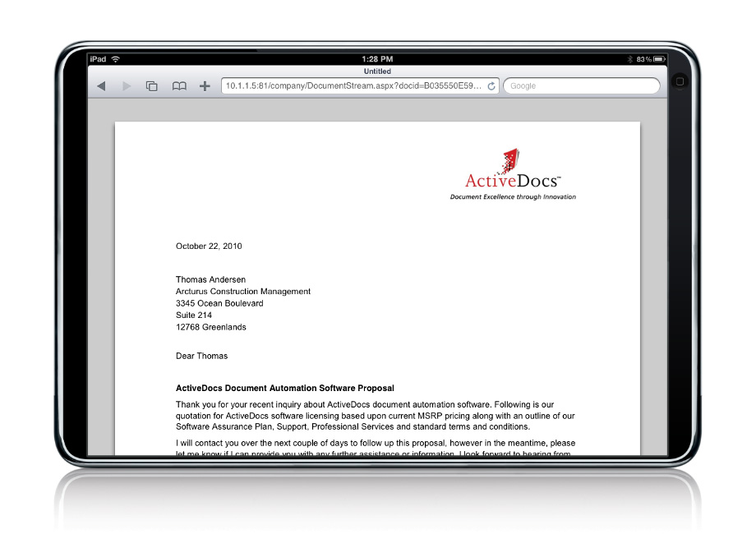Select the "3345 Ocean Boulevard" address line
Screen dimensions: 756x534
219,304
